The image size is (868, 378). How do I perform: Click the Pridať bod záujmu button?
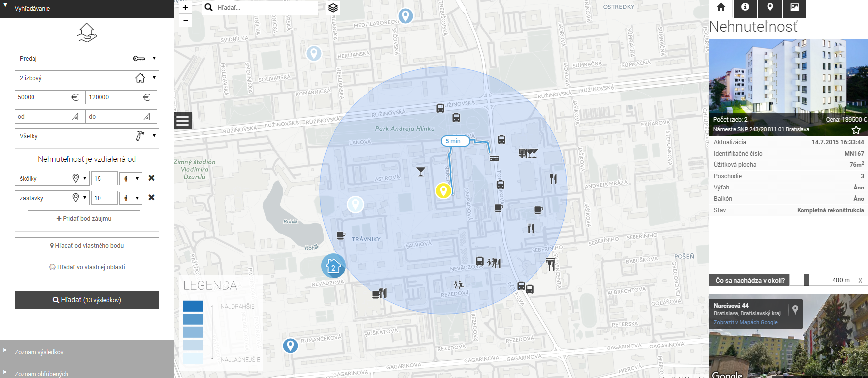click(84, 218)
